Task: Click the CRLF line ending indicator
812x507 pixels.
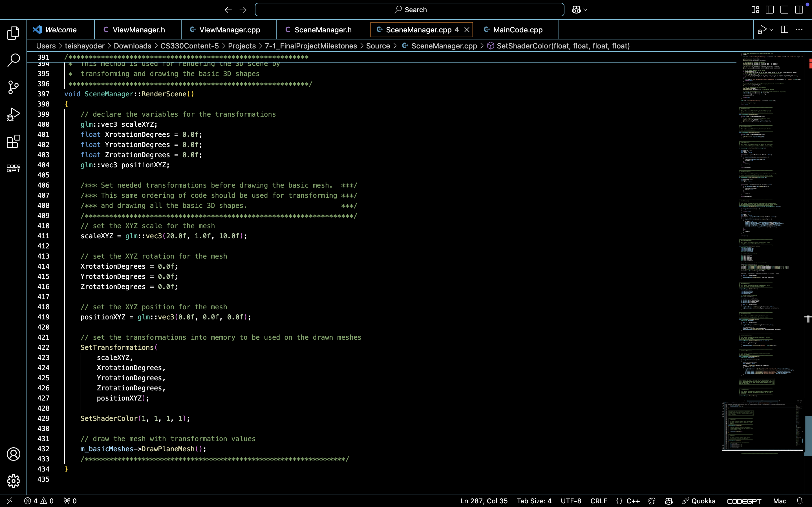Action: point(599,501)
